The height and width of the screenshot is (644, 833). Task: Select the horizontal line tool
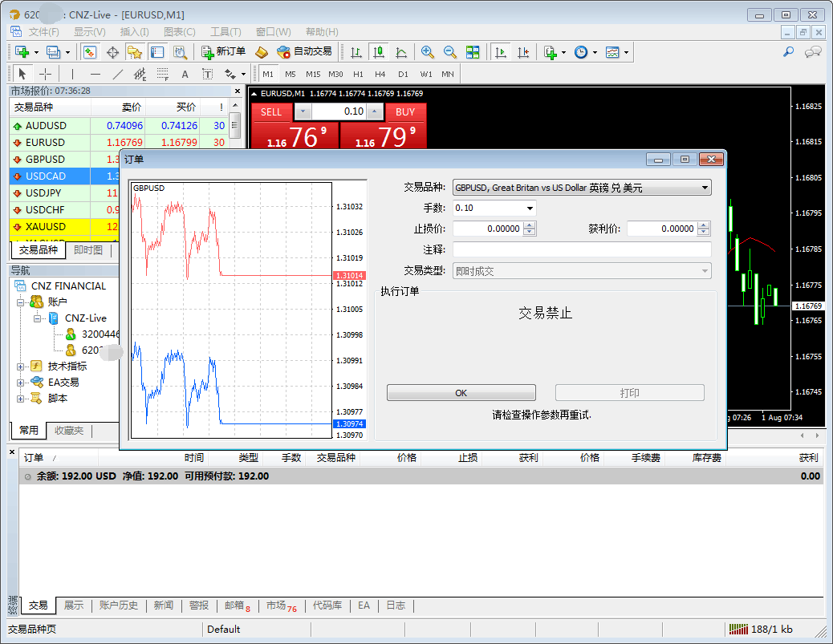click(95, 74)
